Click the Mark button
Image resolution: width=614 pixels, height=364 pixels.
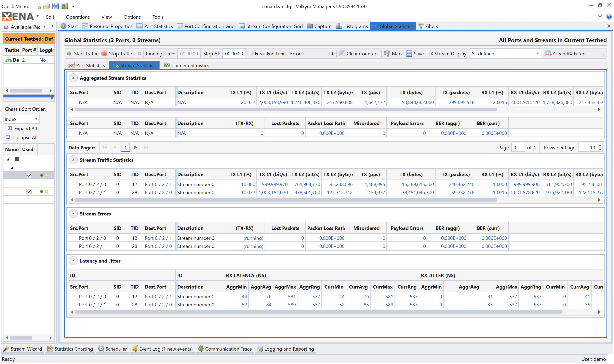[393, 54]
